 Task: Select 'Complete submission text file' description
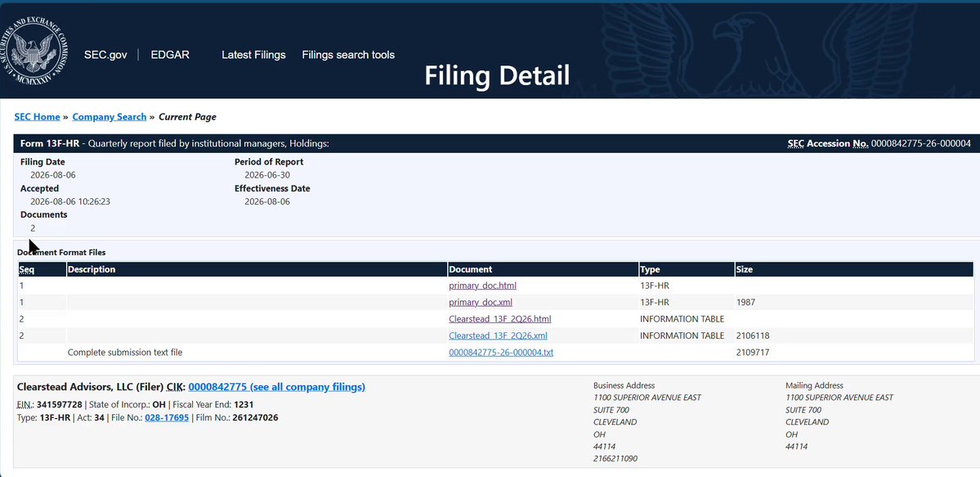(x=125, y=353)
